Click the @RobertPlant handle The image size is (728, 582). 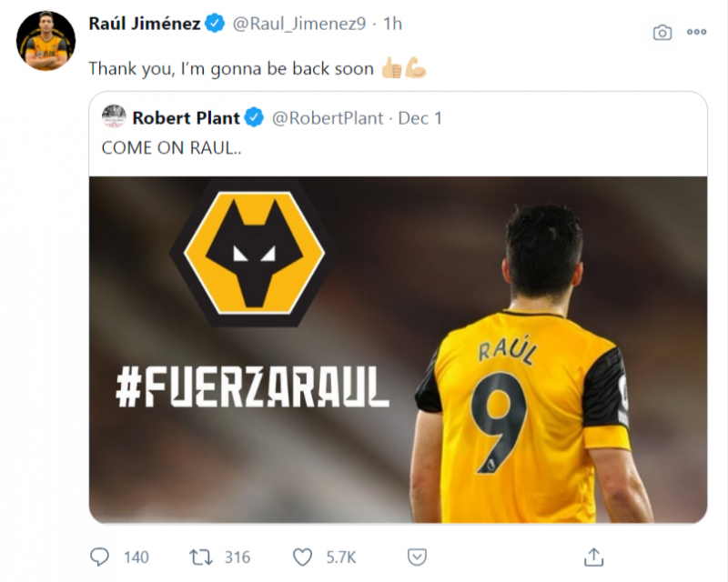point(328,117)
